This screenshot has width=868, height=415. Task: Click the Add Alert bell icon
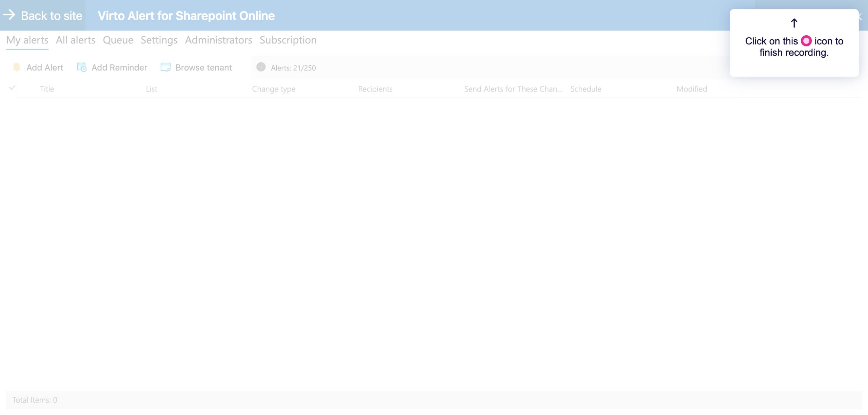click(x=16, y=67)
